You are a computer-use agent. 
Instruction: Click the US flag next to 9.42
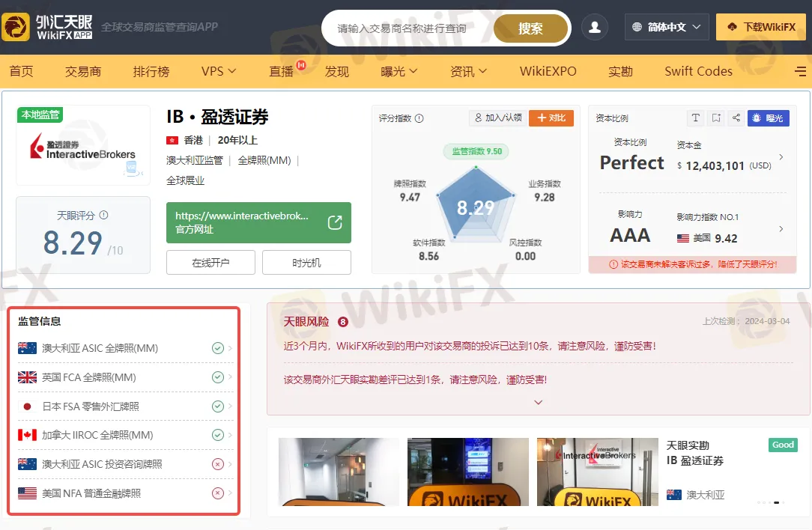(x=683, y=238)
